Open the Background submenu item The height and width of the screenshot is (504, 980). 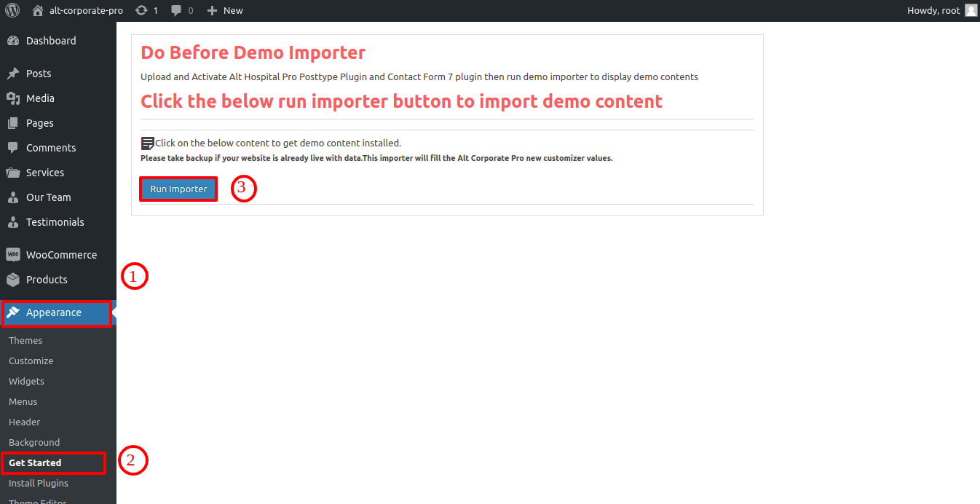click(34, 443)
